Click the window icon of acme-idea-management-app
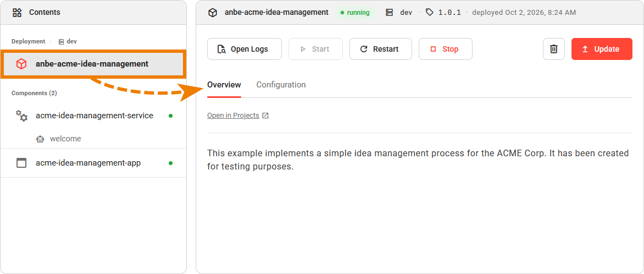The image size is (644, 274). [x=21, y=163]
